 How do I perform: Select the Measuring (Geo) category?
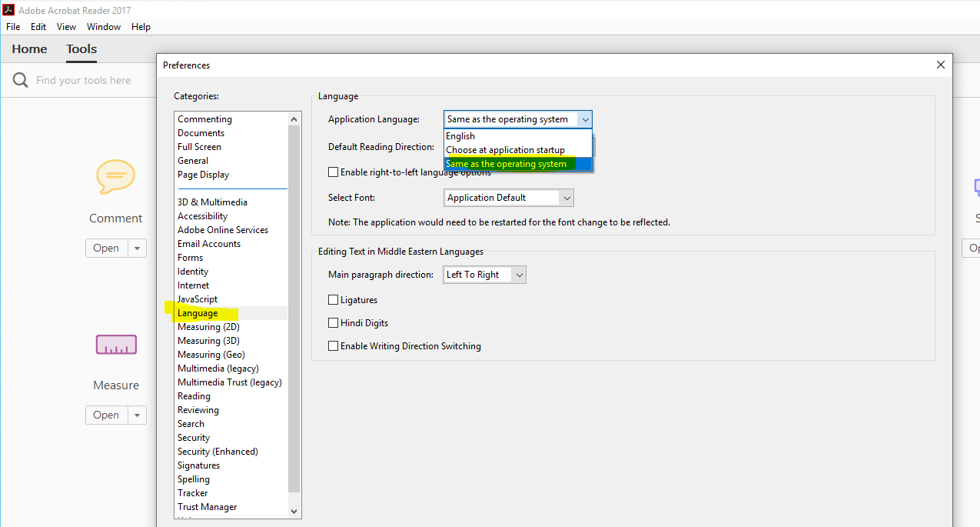[211, 355]
